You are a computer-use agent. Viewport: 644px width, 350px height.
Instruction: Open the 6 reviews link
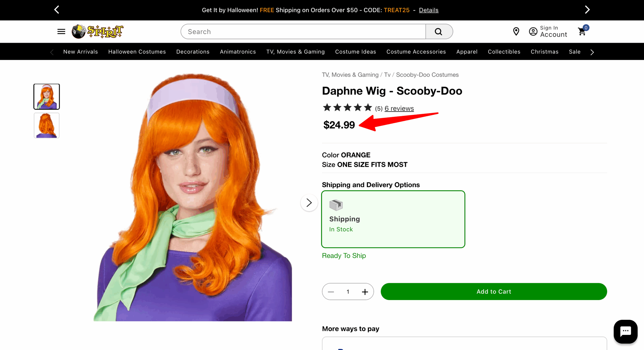pos(399,109)
